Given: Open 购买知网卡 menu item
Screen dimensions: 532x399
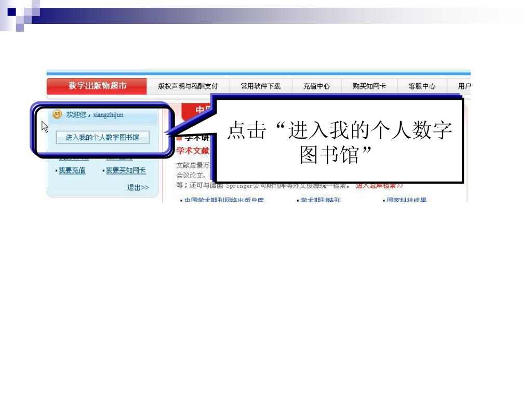Looking at the screenshot, I should [369, 86].
